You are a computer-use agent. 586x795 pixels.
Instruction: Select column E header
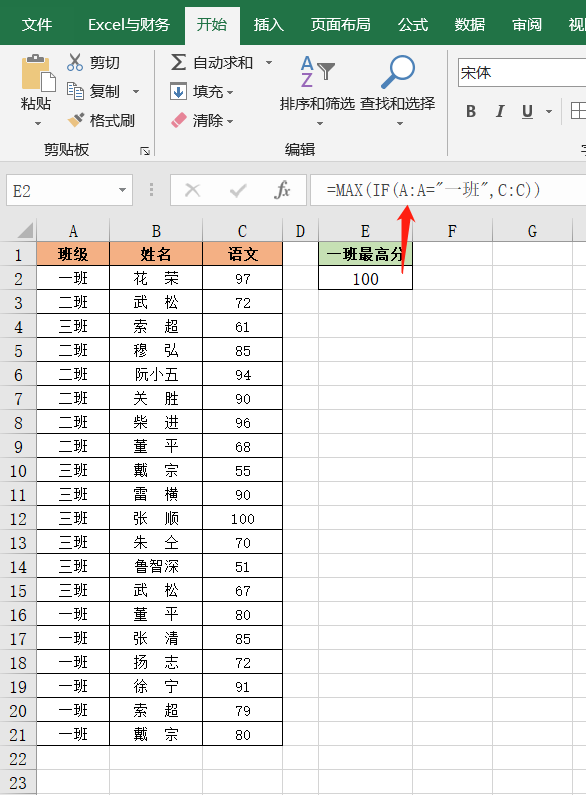(365, 231)
